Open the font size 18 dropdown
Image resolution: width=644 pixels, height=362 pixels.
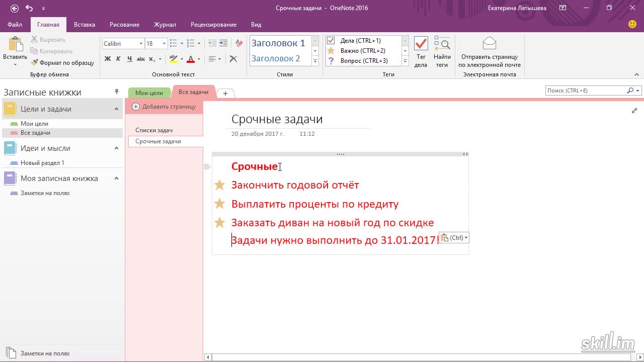pos(164,44)
